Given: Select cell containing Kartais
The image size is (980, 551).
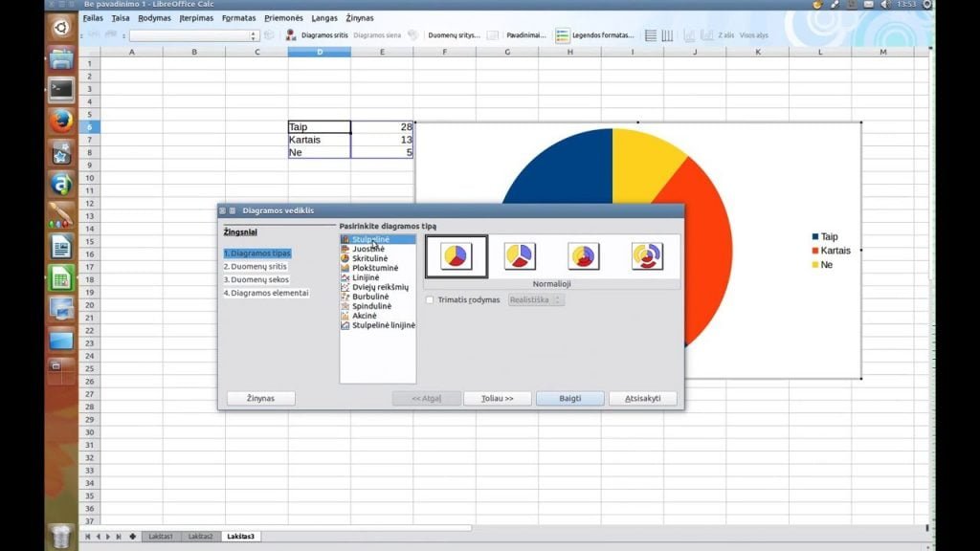Looking at the screenshot, I should click(x=320, y=140).
